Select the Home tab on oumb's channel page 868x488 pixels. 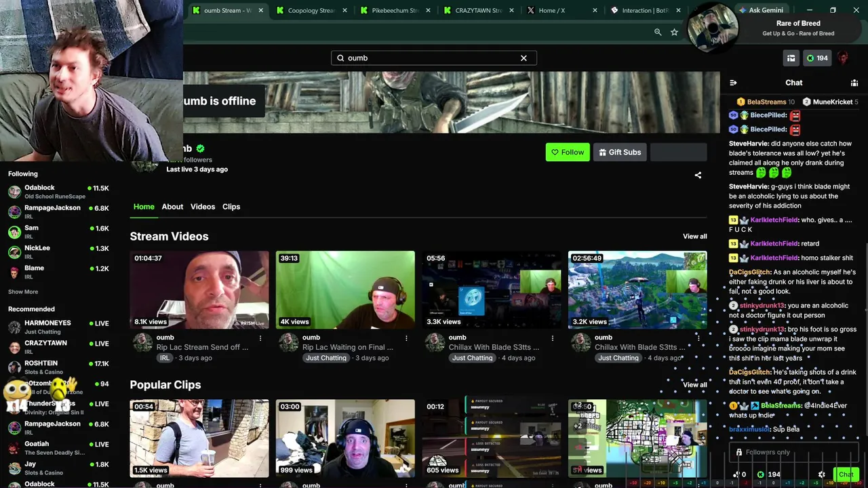pos(144,207)
